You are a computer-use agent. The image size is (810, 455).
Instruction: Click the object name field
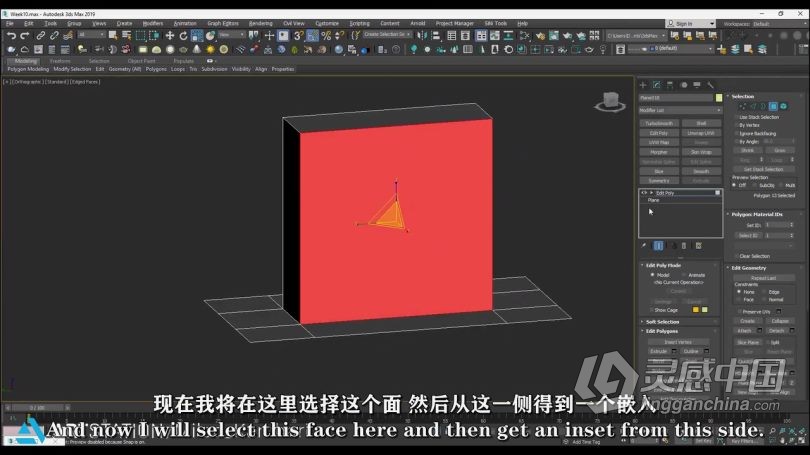coord(676,98)
